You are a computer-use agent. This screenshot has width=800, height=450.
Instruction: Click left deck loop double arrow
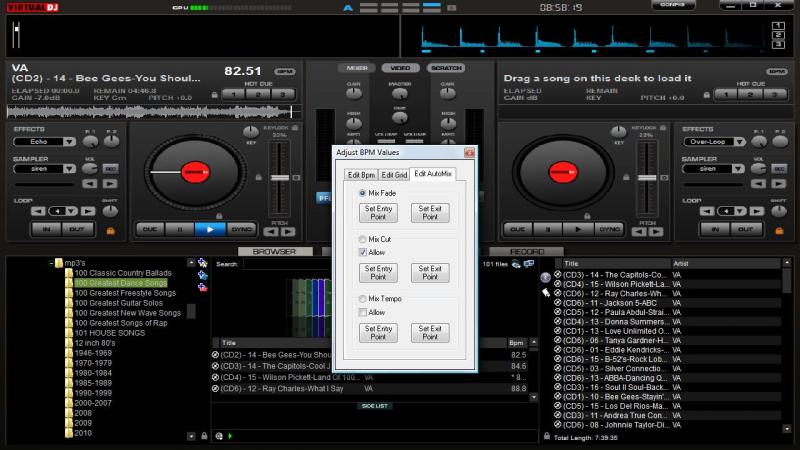(88, 211)
